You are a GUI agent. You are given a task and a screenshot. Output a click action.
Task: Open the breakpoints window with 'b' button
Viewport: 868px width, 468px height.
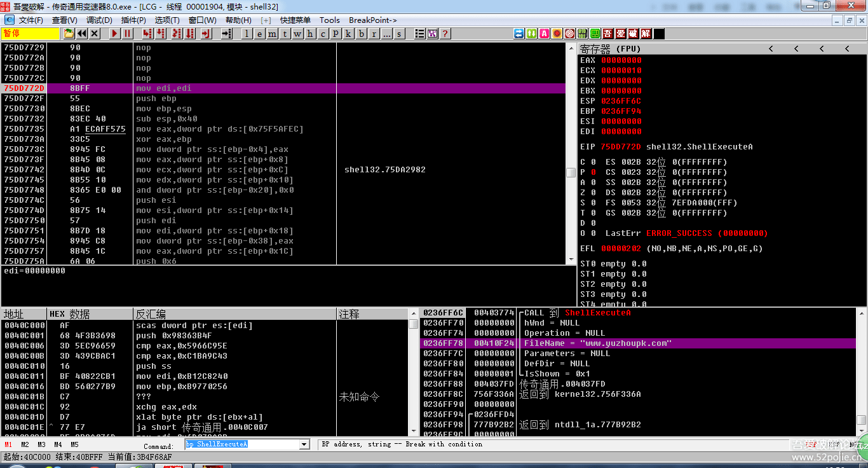362,34
